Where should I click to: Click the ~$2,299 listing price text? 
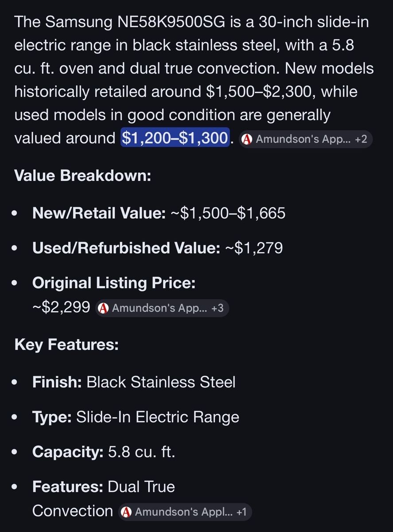pyautogui.click(x=61, y=307)
